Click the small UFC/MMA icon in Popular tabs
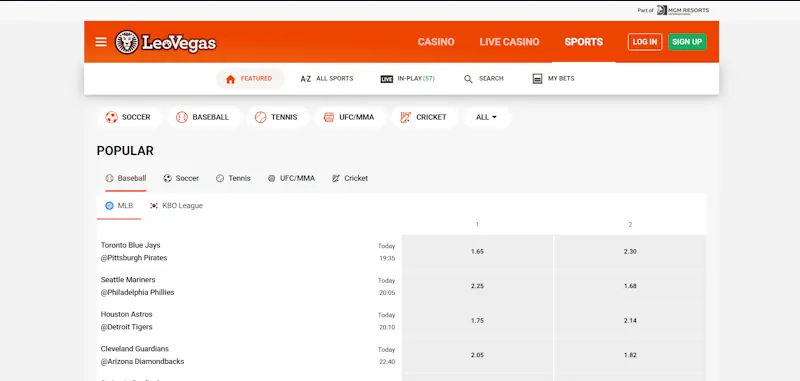Screen dimensions: 800x381 [x=271, y=179]
